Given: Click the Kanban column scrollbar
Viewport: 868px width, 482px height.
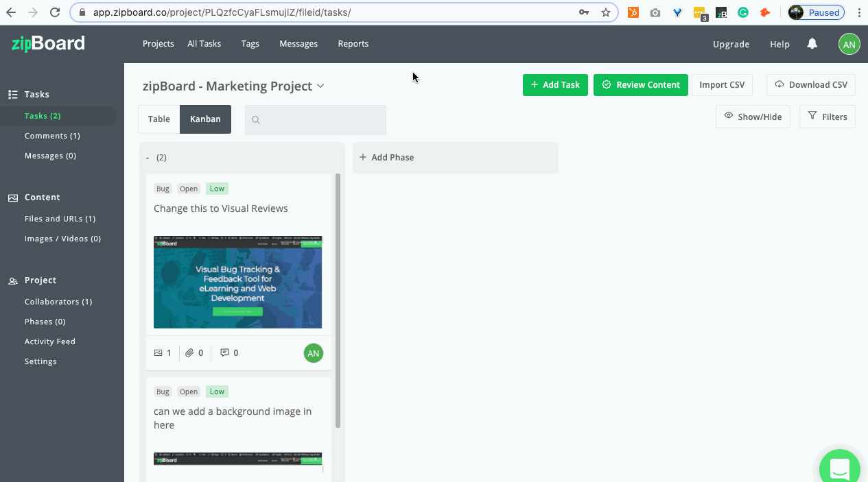Looking at the screenshot, I should (338, 300).
